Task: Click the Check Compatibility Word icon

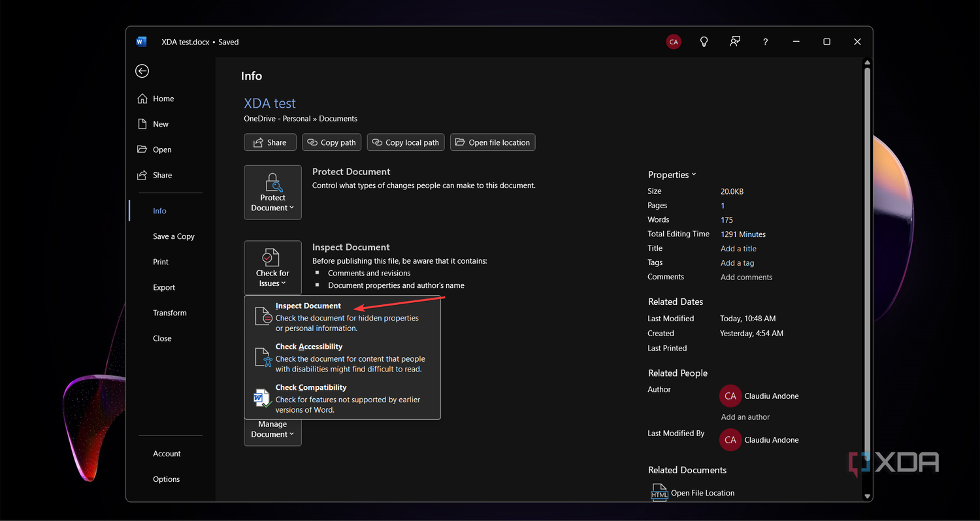Action: point(263,398)
